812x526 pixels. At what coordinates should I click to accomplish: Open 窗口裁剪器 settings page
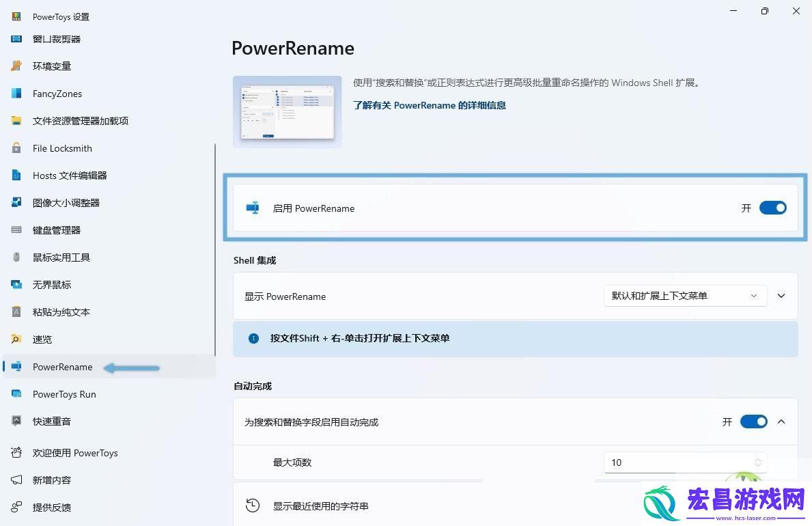[57, 39]
